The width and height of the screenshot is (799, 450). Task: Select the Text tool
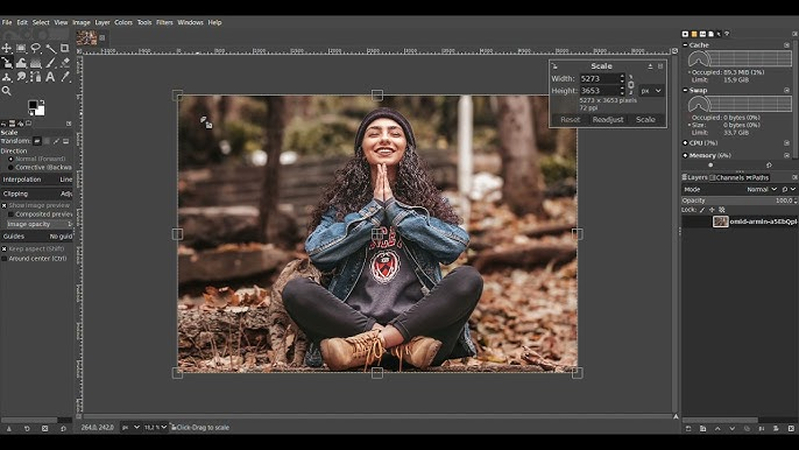(x=50, y=77)
